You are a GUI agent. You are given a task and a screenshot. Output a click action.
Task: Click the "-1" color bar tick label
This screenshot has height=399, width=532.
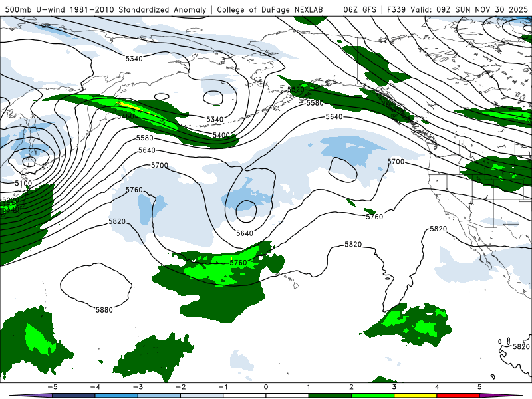(223, 387)
